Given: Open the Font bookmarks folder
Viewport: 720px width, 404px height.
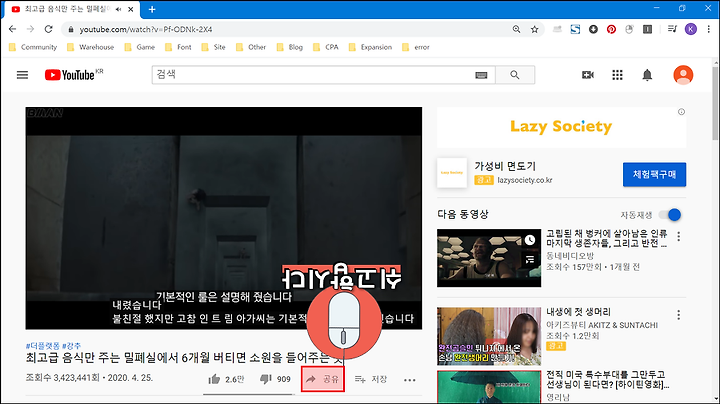Looking at the screenshot, I should pyautogui.click(x=178, y=47).
